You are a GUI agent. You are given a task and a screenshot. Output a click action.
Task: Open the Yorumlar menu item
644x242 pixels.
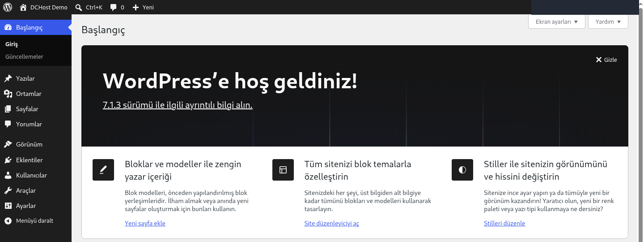coord(36,124)
